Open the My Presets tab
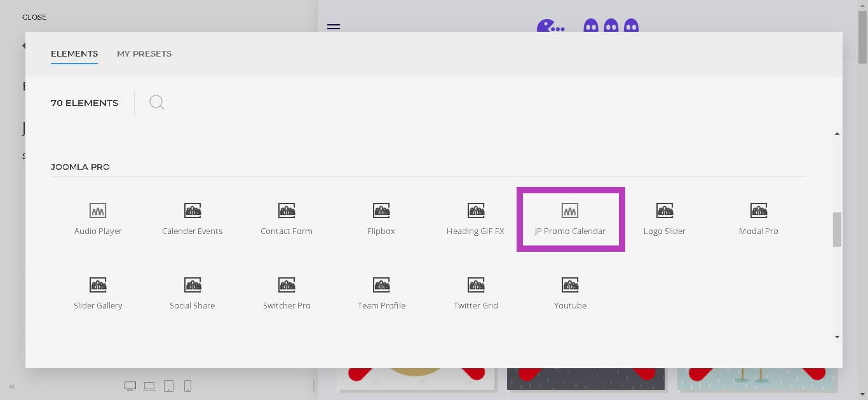This screenshot has width=868, height=400. pos(144,53)
